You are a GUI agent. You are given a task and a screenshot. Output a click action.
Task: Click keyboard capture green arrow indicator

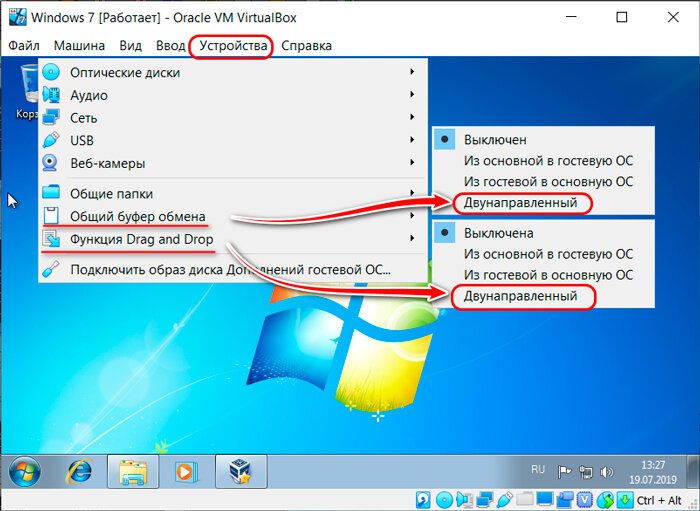625,499
